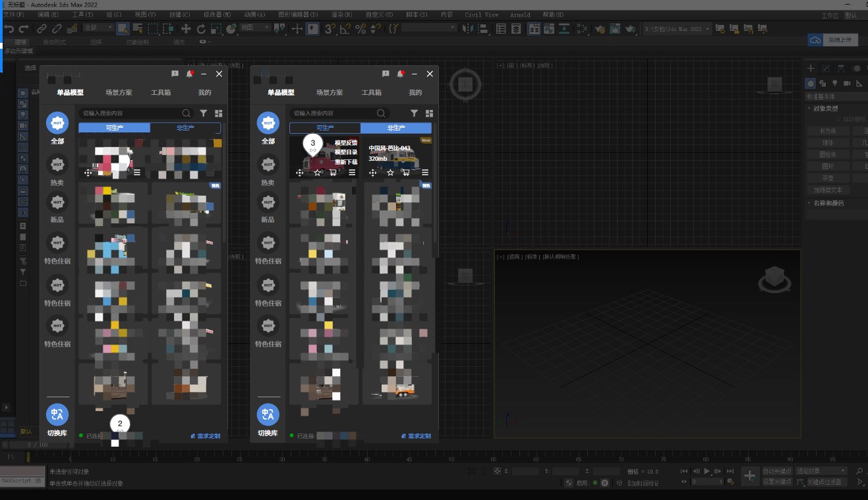868x500 pixels.
Task: Activate the Select and Link tool
Action: click(x=42, y=28)
